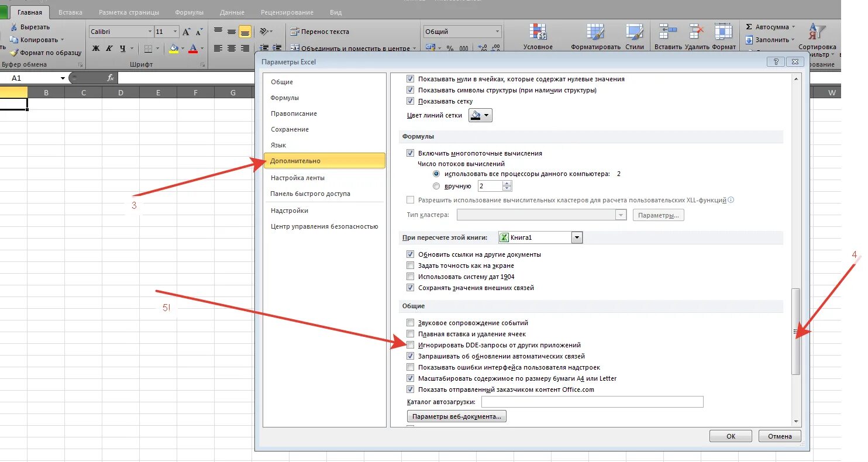Open the font size 11 dropdown
This screenshot has width=868, height=462.
175,32
